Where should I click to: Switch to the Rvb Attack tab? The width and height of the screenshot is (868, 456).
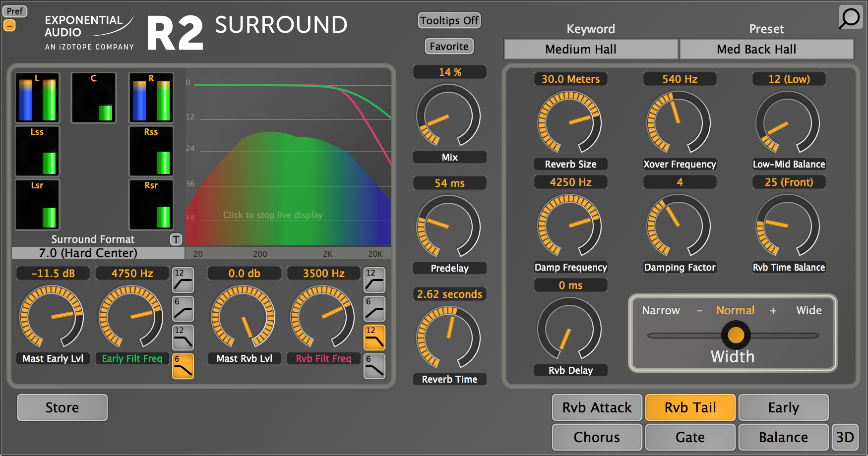coord(597,407)
